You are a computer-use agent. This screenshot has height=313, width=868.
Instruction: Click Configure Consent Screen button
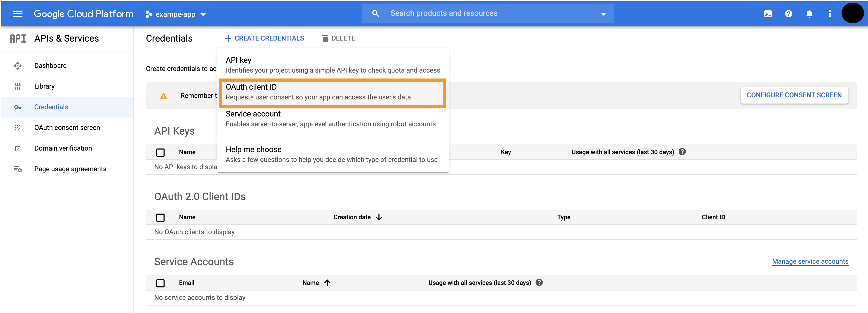click(x=794, y=95)
